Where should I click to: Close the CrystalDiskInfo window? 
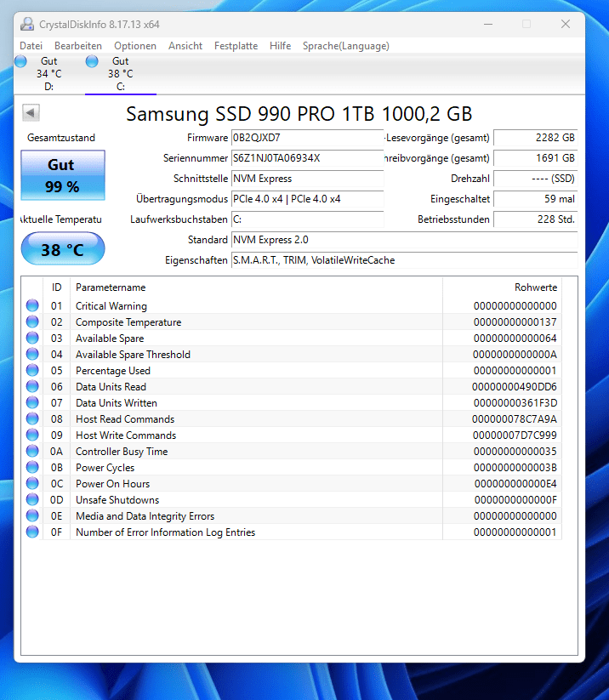(566, 24)
